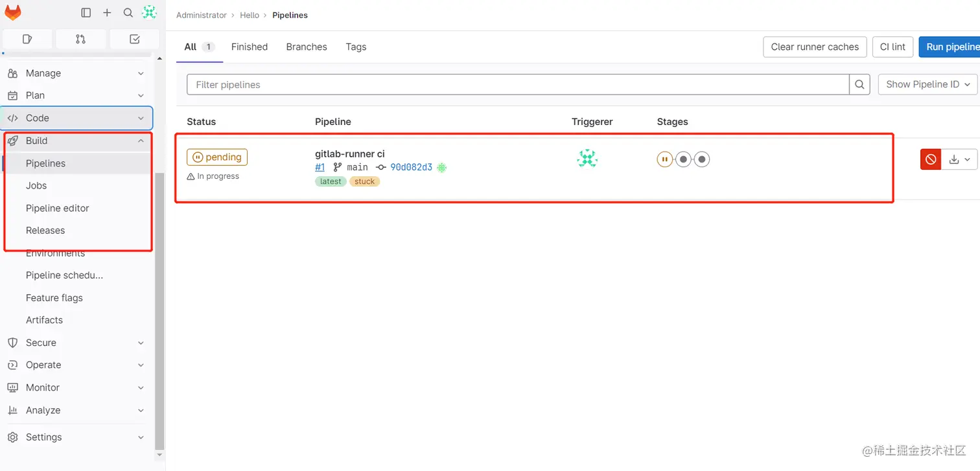Open the commit 90d082d3 link
980x471 pixels.
click(411, 167)
